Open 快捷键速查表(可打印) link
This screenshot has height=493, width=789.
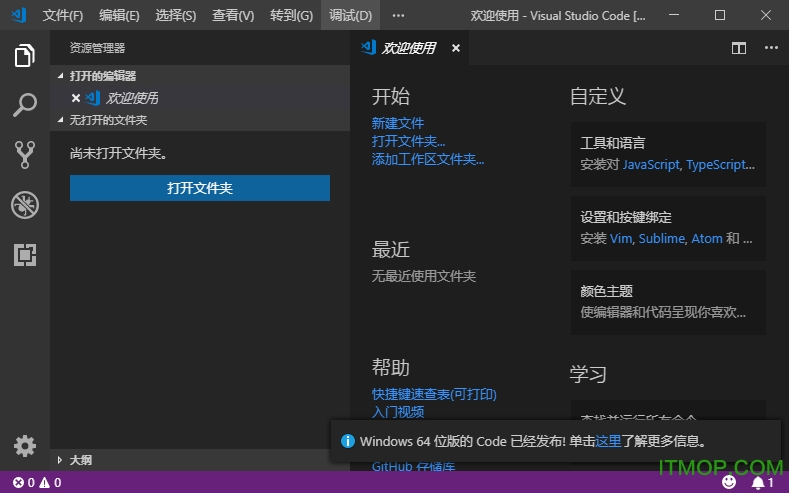(x=434, y=394)
